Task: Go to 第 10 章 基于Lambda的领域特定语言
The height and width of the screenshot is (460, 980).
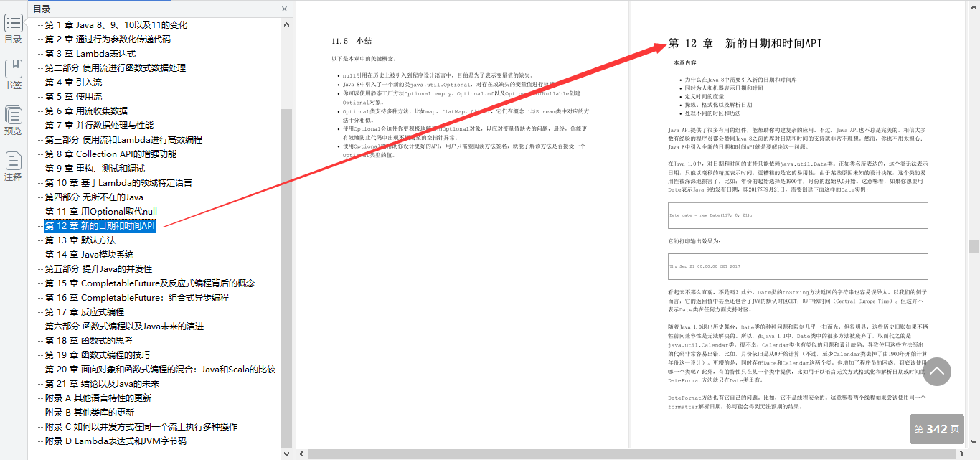Action: [118, 182]
